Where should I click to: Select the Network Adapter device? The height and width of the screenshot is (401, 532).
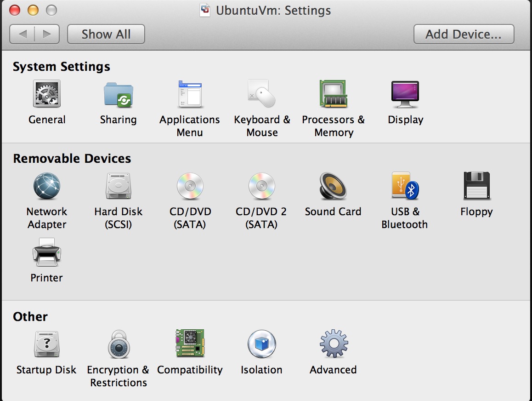click(x=47, y=186)
